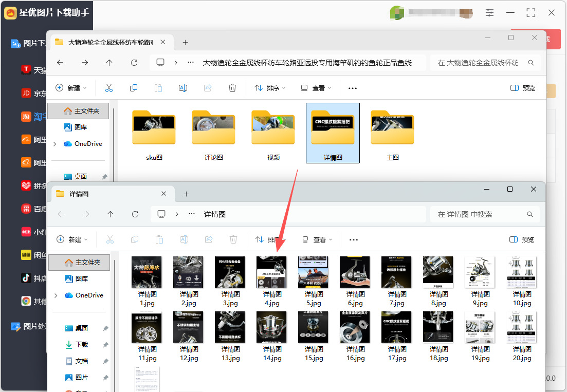Select the 大物渔轮 folder tab in upper window
The width and height of the screenshot is (567, 392).
pos(111,42)
